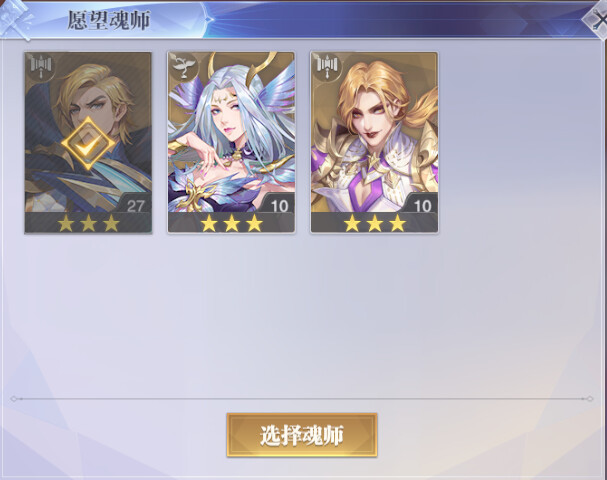
Task: Click the 选择魂师 button
Action: point(302,435)
